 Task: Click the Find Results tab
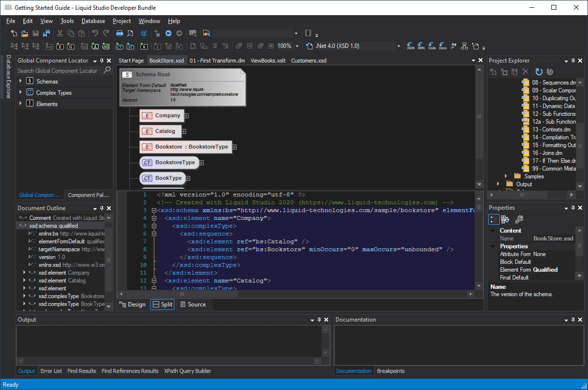(x=82, y=371)
